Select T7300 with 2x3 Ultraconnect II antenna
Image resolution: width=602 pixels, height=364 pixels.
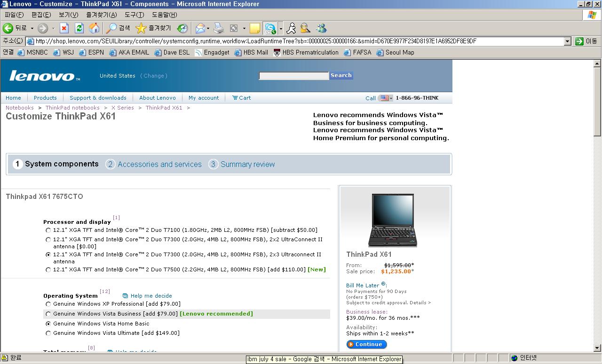tap(48, 255)
